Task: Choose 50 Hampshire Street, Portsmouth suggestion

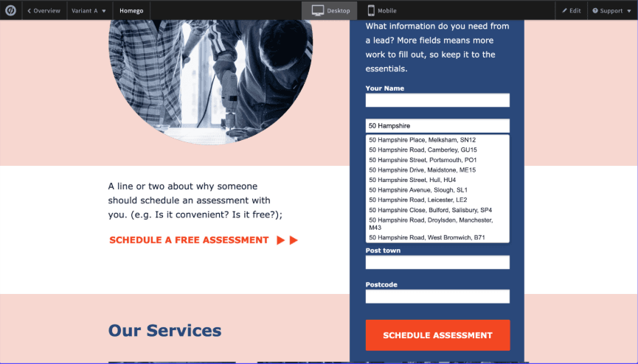Action: tap(423, 160)
